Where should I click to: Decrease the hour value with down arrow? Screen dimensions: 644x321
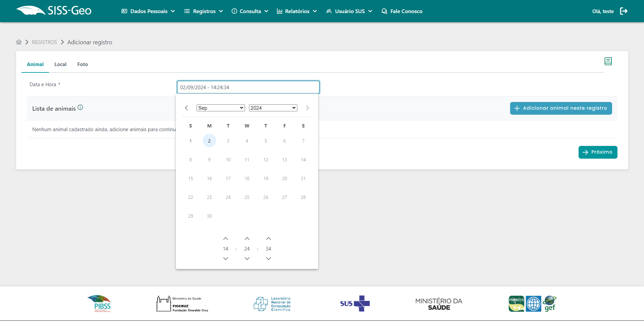(226, 259)
